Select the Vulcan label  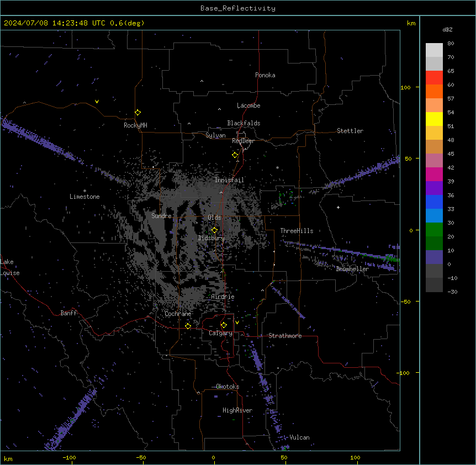click(300, 437)
